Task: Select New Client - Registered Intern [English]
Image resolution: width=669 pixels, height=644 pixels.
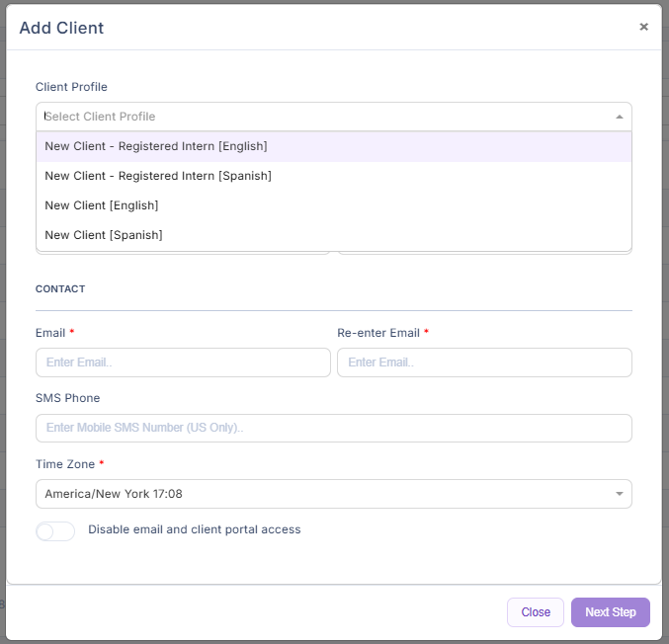Action: [156, 146]
